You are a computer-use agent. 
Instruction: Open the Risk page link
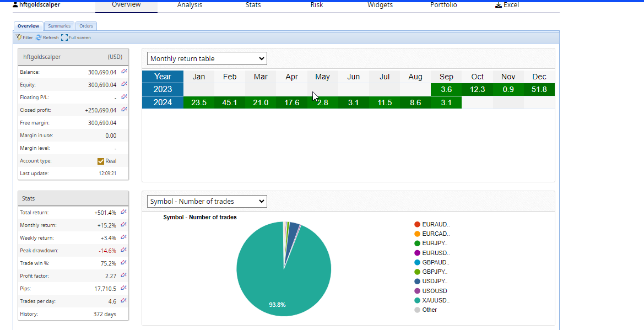click(317, 5)
